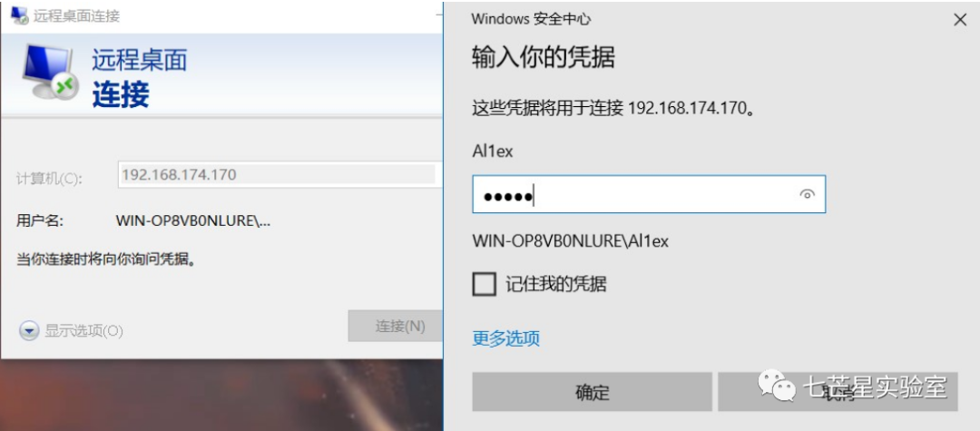The width and height of the screenshot is (980, 431).
Task: Confirm credentials with the 确定 button
Action: pyautogui.click(x=592, y=392)
